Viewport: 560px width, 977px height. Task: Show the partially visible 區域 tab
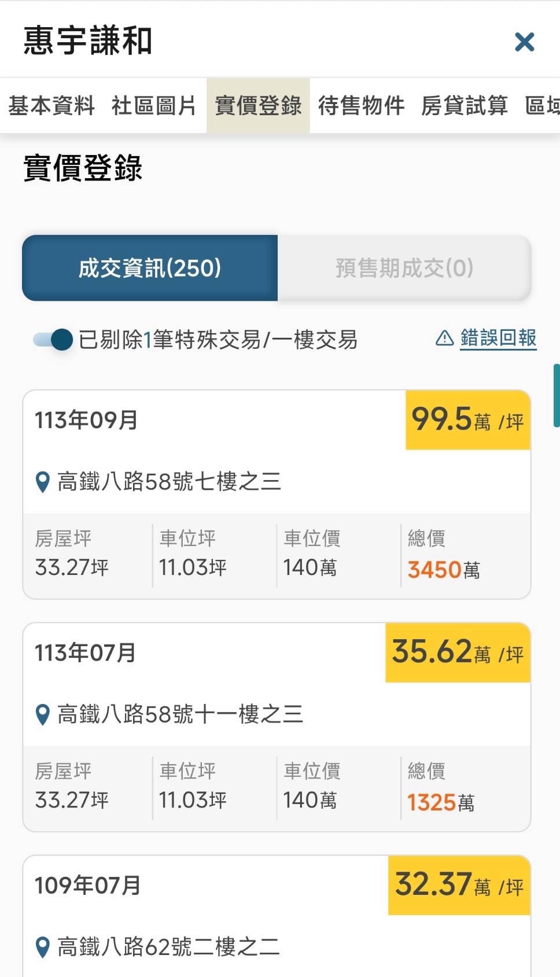pos(543,106)
